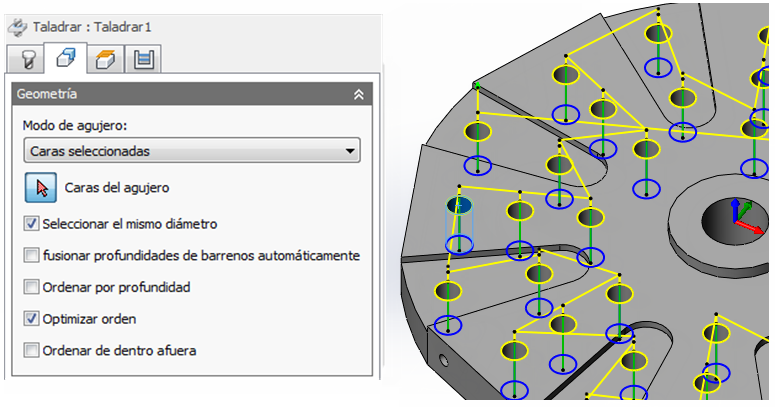Open the Heights tab with orange-topped box icon

tap(105, 60)
